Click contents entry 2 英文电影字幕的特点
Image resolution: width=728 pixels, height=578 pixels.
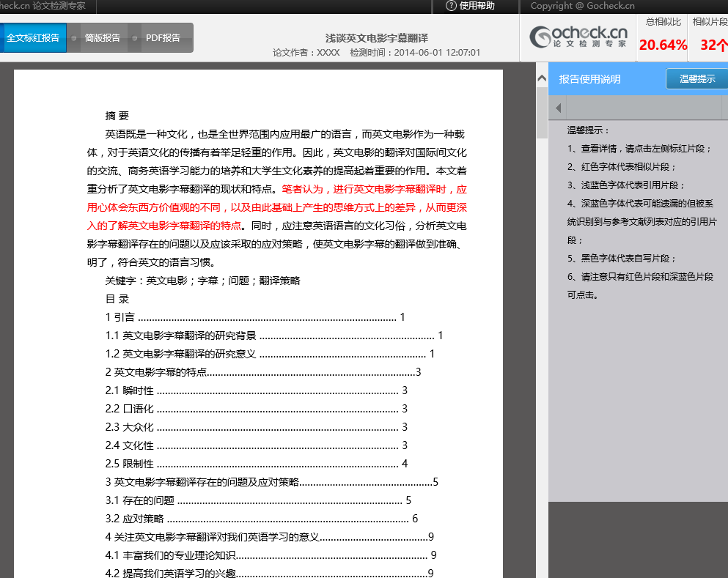tap(263, 372)
